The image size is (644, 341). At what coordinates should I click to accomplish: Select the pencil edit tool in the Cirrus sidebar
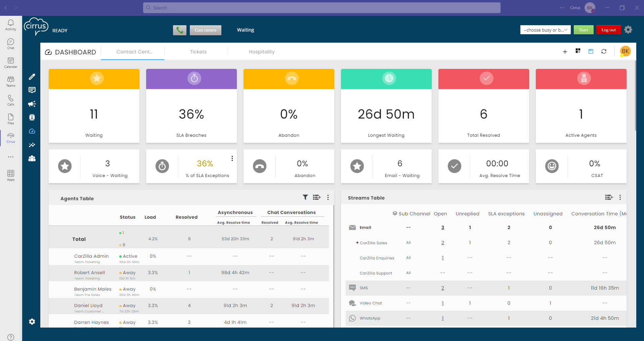point(32,77)
